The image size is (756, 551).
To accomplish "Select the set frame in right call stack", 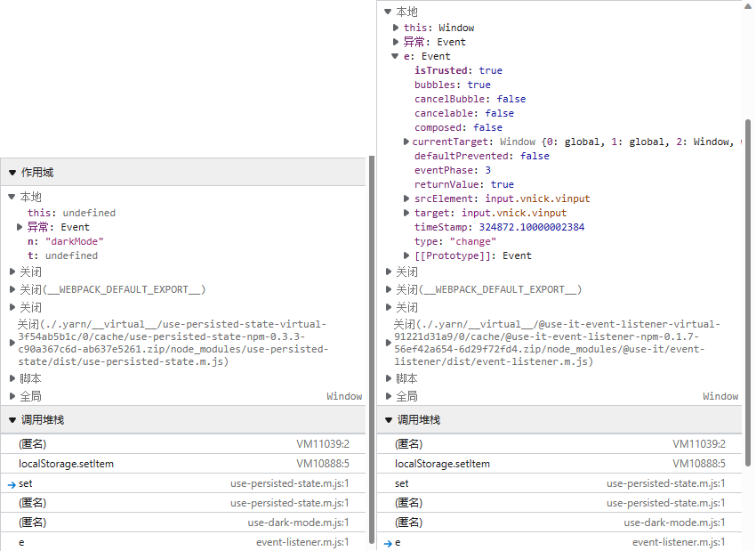I will pyautogui.click(x=559, y=483).
